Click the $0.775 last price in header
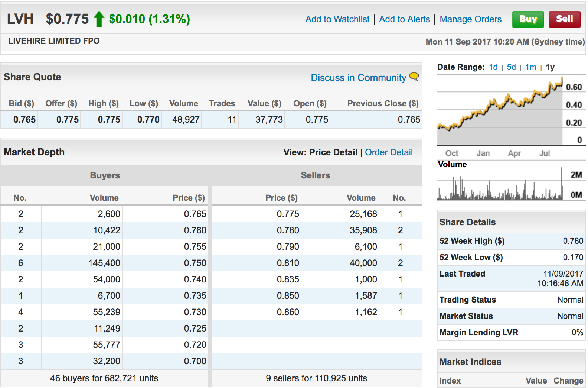Image resolution: width=588 pixels, height=388 pixels. pos(67,19)
